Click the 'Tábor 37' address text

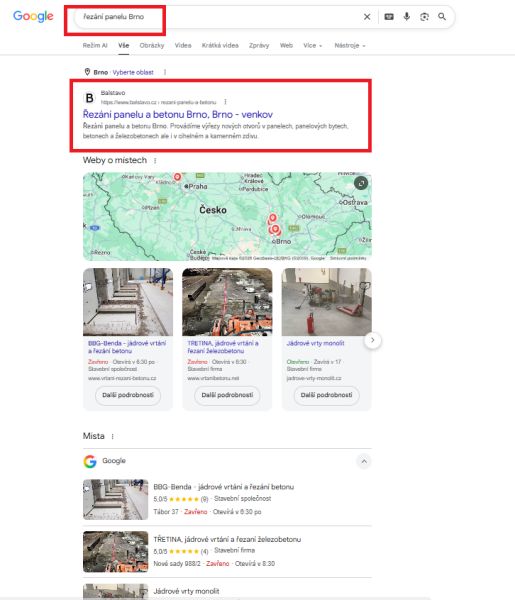(x=166, y=512)
